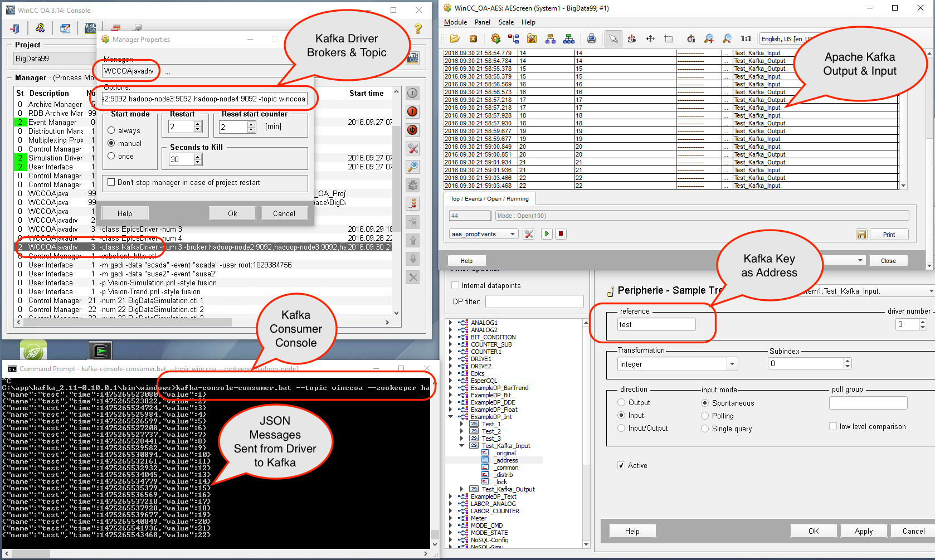Expand the Test_Kafka_Output tree node
935x560 pixels.
pyautogui.click(x=461, y=489)
